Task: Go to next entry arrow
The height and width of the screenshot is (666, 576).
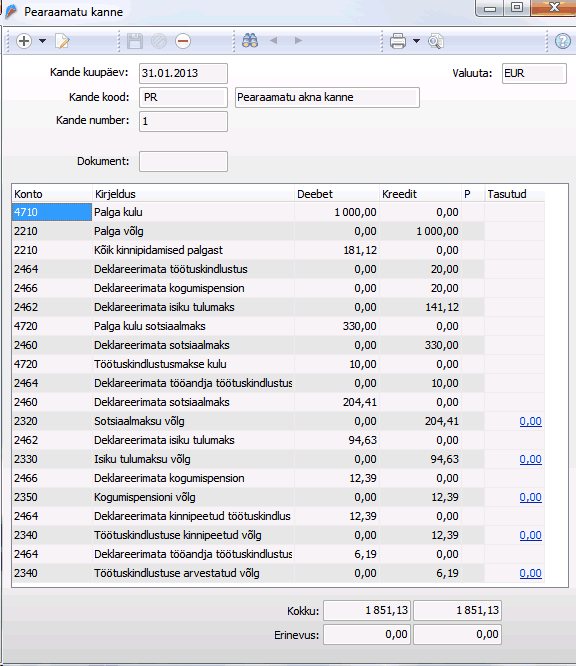Action: (298, 41)
